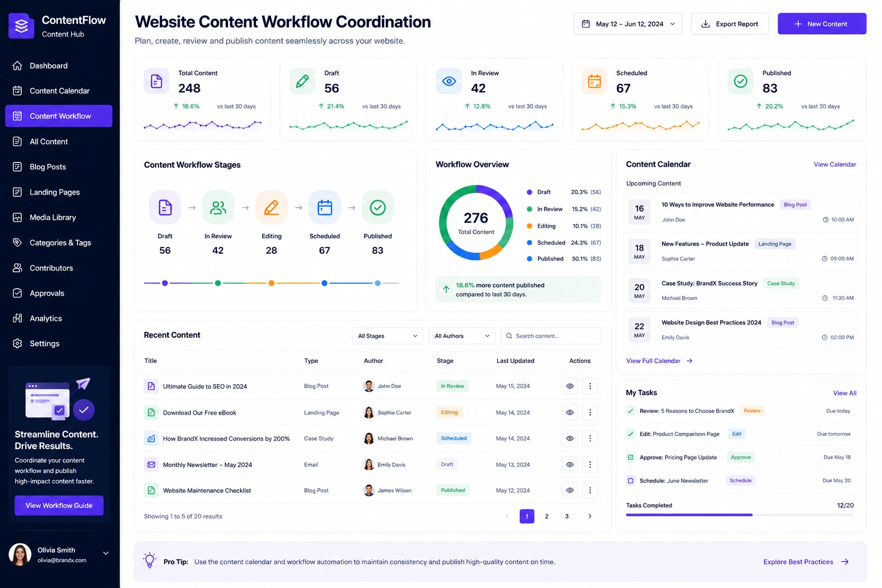Go to page 3 of results

click(567, 516)
